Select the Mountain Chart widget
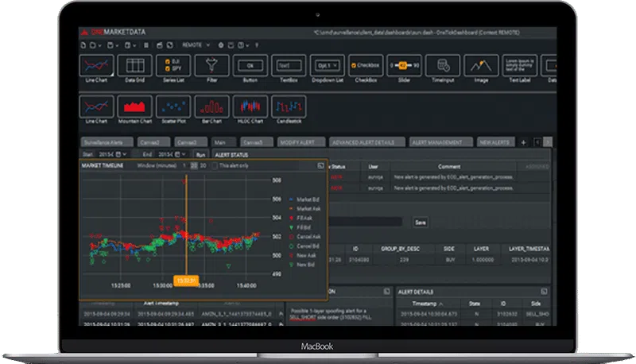The width and height of the screenshot is (636, 364). [134, 106]
